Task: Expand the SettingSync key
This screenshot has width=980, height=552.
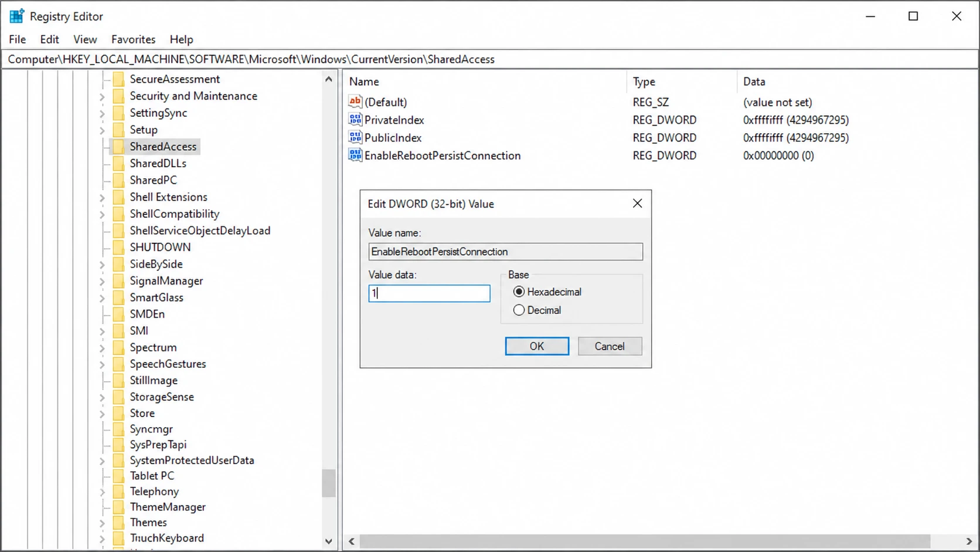Action: tap(102, 113)
